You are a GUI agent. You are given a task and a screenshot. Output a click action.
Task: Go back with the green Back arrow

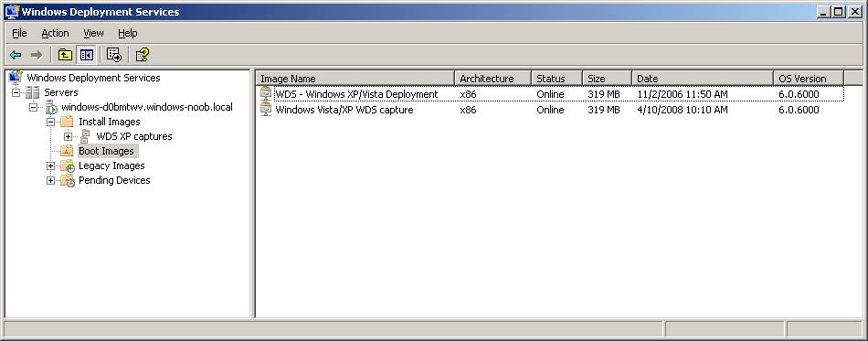[16, 55]
